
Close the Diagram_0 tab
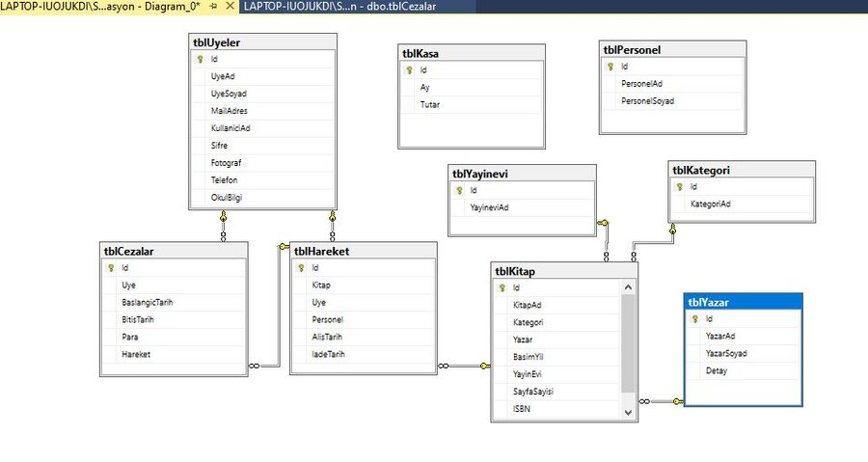point(231,6)
